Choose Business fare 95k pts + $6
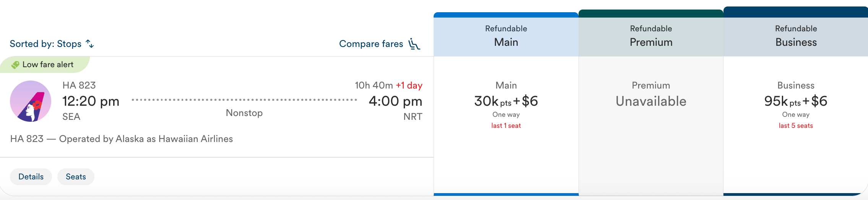The image size is (868, 200). point(796,101)
